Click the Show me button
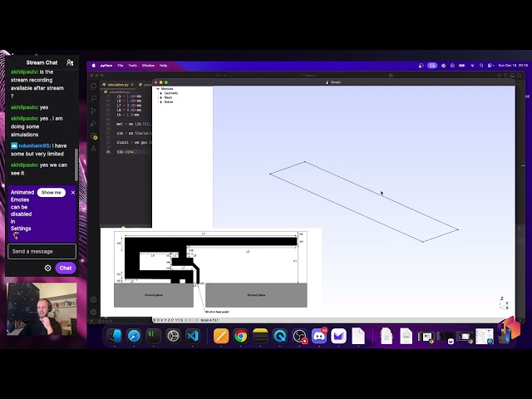This screenshot has height=399, width=532. click(x=52, y=192)
